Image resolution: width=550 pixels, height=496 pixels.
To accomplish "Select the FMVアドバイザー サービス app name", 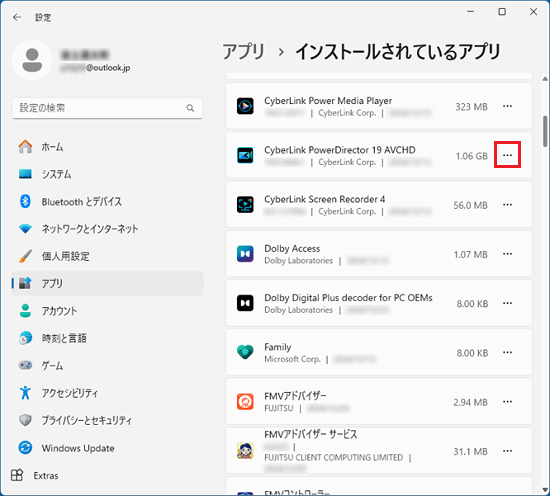I will pos(311,435).
